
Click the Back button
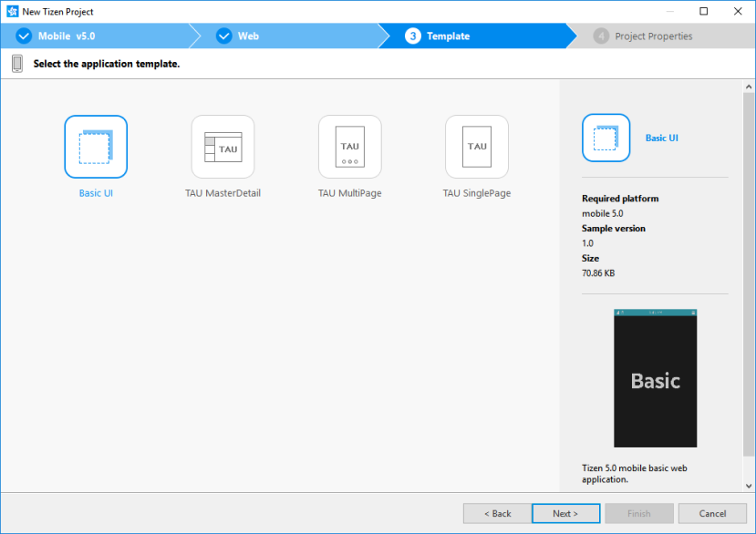tap(497, 513)
